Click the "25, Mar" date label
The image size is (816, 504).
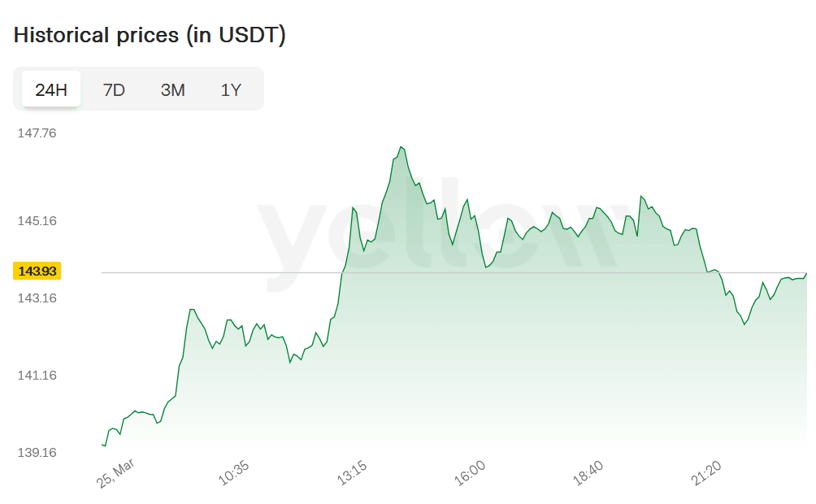click(x=116, y=473)
